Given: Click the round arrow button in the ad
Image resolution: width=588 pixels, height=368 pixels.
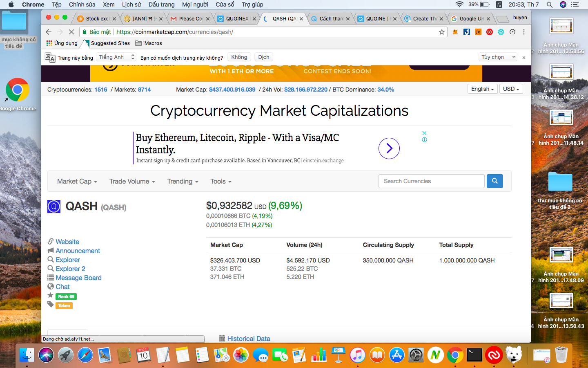Looking at the screenshot, I should point(389,148).
